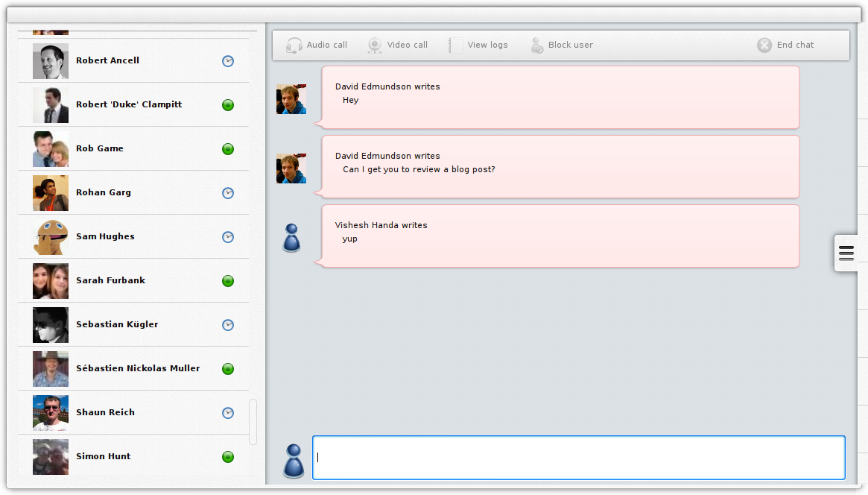Click Sebastian Kügler's away clock icon
Viewport: 868px width, 495px height.
(x=228, y=325)
